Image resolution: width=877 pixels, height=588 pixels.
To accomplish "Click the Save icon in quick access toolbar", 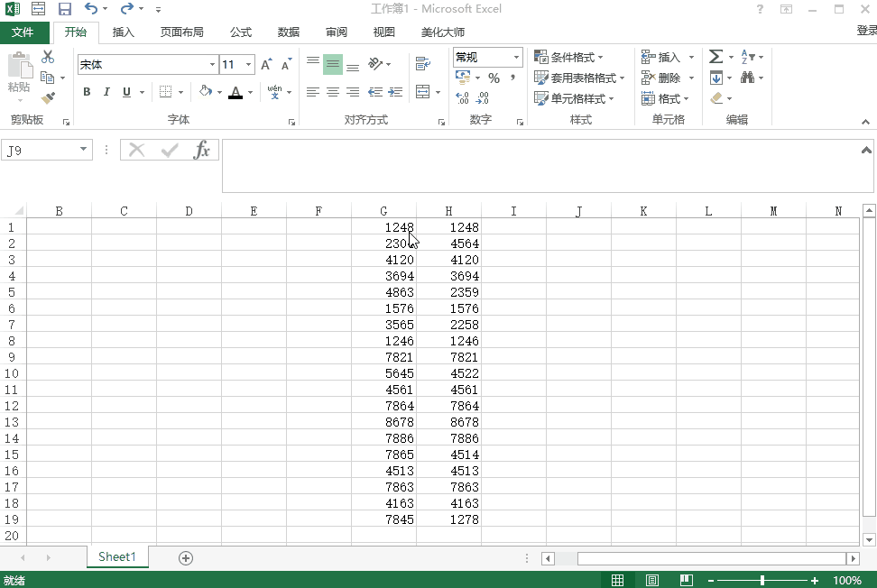I will (x=65, y=9).
